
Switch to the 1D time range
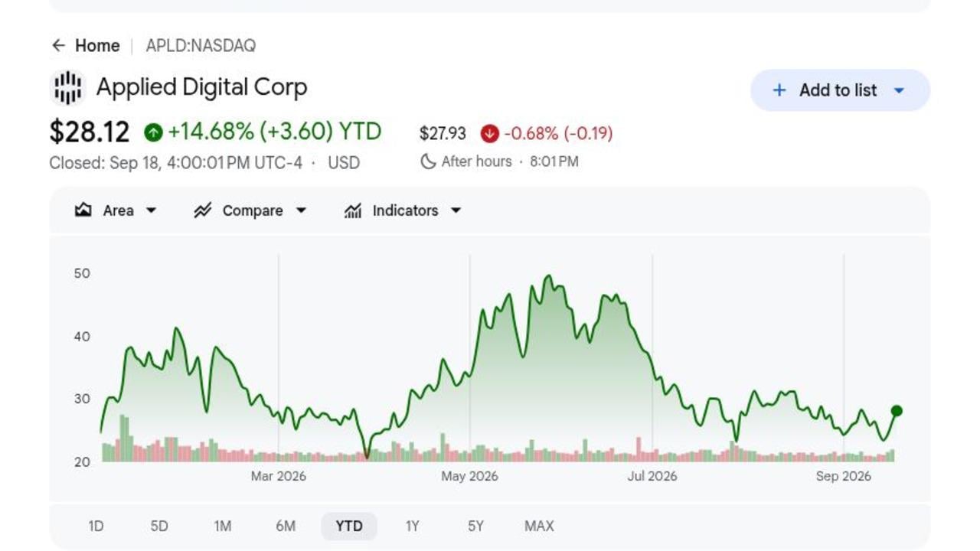(x=96, y=526)
